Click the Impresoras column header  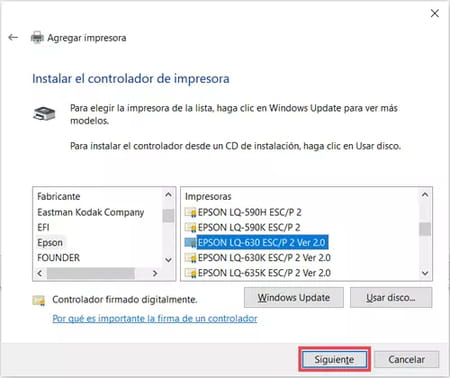tap(208, 197)
